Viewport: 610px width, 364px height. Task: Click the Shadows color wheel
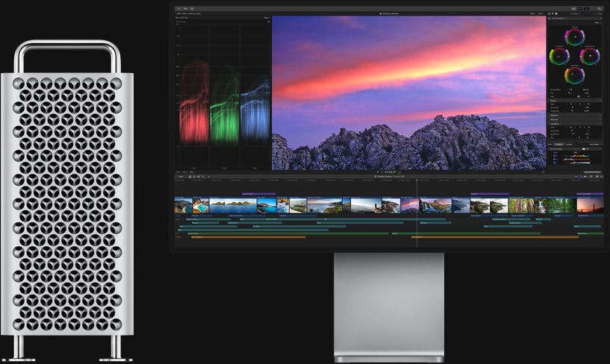pyautogui.click(x=560, y=57)
